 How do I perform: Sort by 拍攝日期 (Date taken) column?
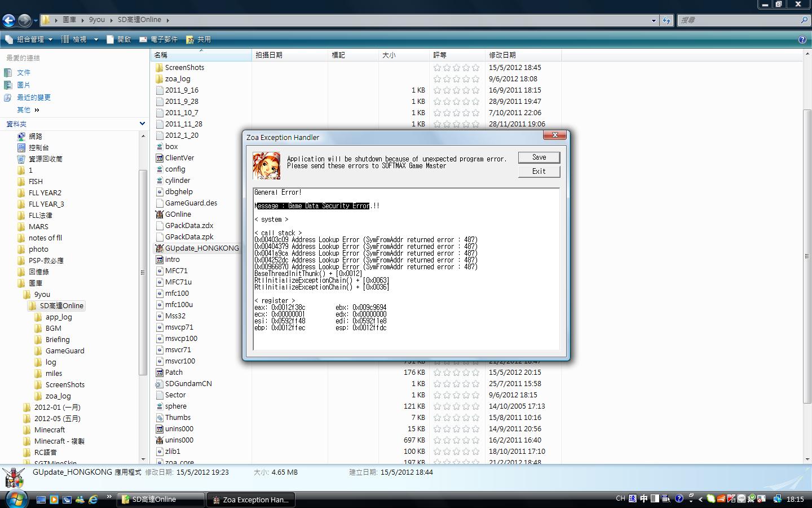click(290, 55)
